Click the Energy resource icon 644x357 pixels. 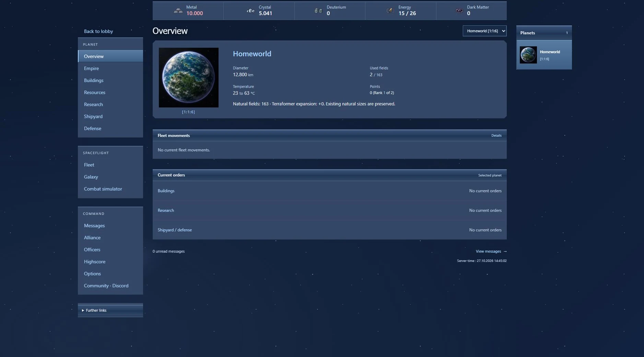coord(390,11)
